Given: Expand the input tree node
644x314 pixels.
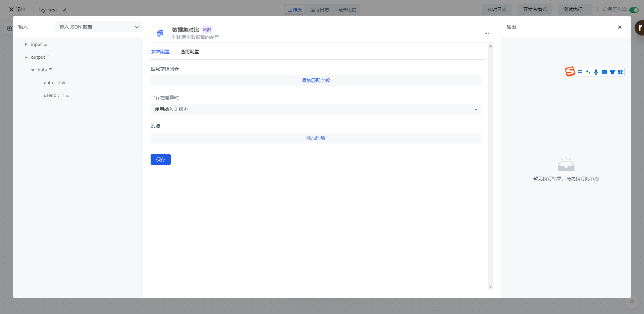Looking at the screenshot, I should tap(26, 44).
